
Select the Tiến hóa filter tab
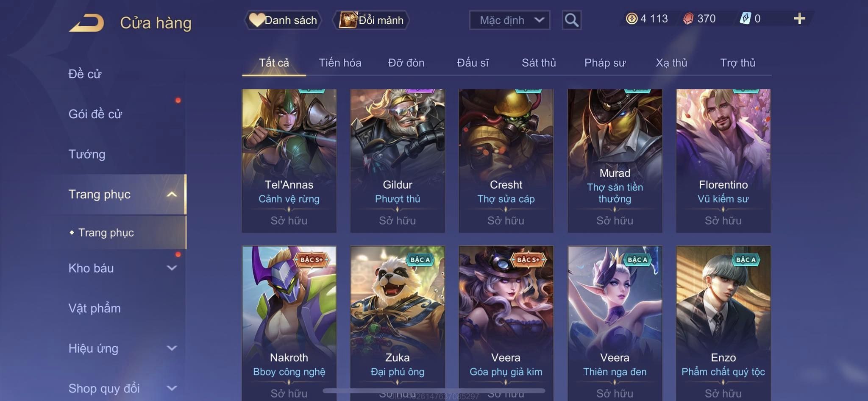click(340, 63)
